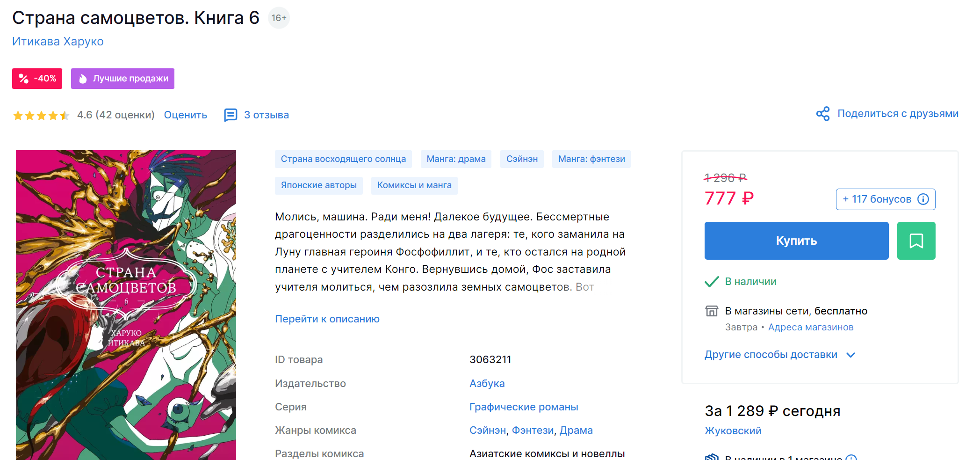This screenshot has width=980, height=460.
Task: Click the blue Купить button
Action: click(796, 241)
